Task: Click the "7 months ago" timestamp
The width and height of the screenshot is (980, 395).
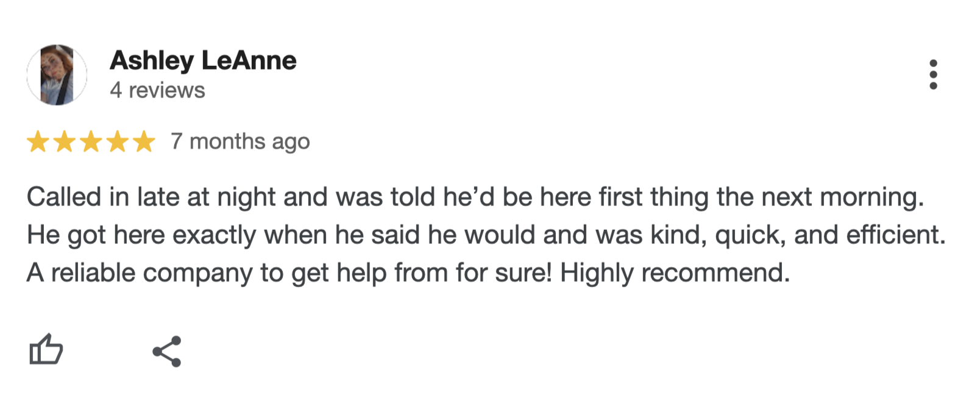Action: pos(240,141)
